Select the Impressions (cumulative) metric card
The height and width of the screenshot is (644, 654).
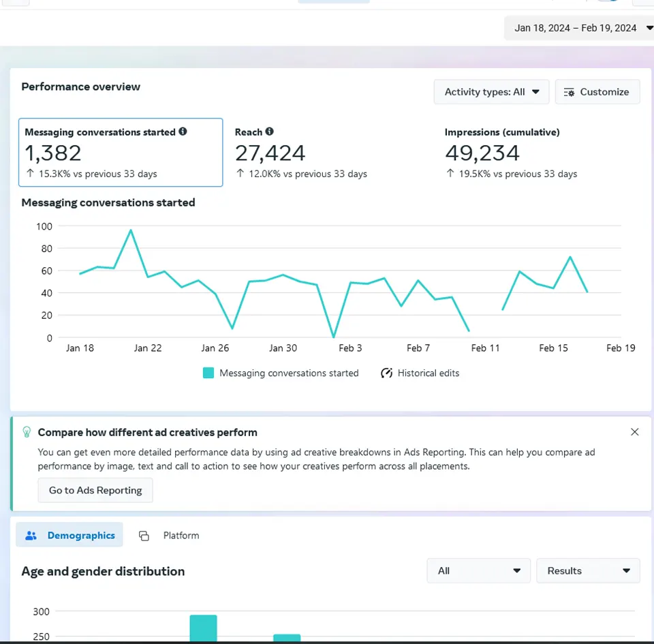pyautogui.click(x=511, y=153)
